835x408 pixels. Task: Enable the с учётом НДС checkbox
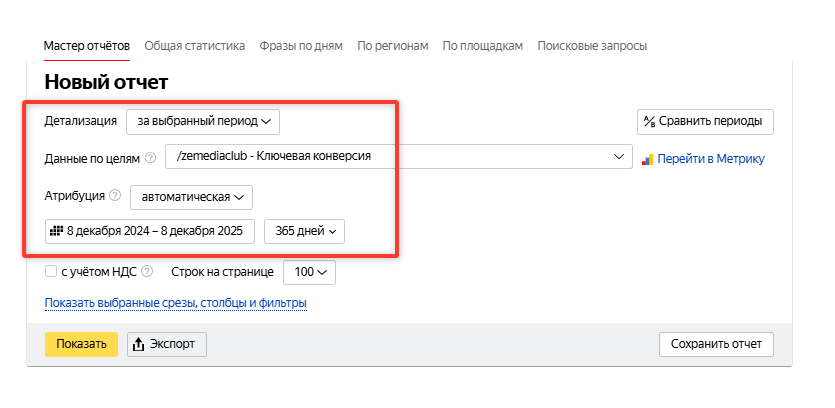pos(51,271)
